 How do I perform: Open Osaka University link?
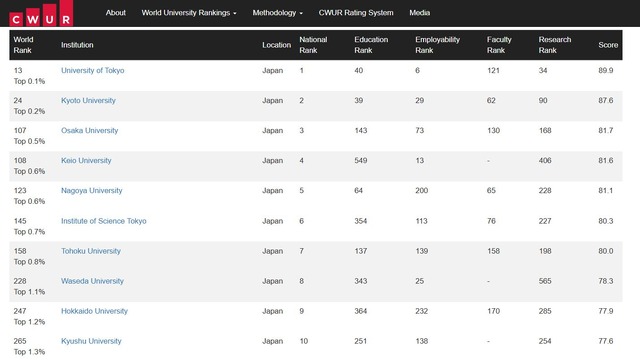pyautogui.click(x=89, y=131)
